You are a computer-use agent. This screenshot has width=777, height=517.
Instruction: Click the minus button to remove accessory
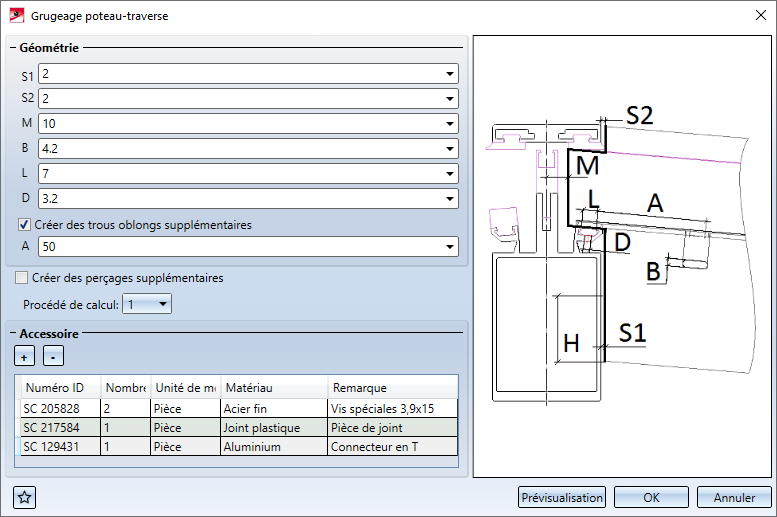[54, 356]
